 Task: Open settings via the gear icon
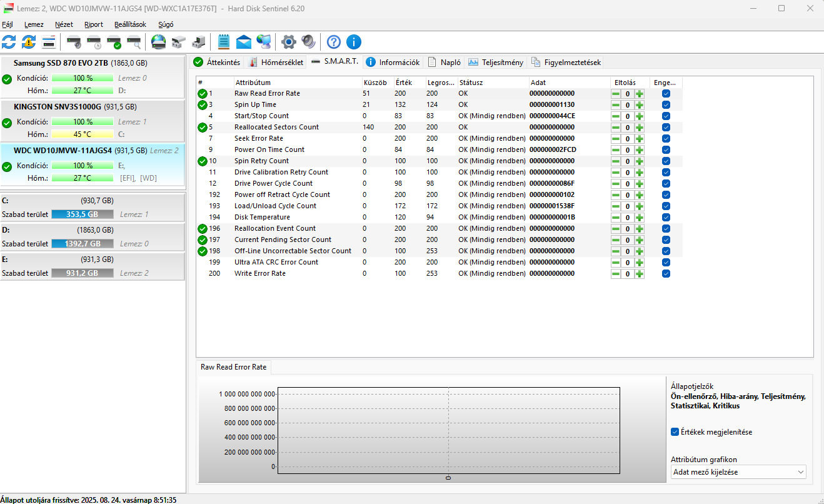288,42
